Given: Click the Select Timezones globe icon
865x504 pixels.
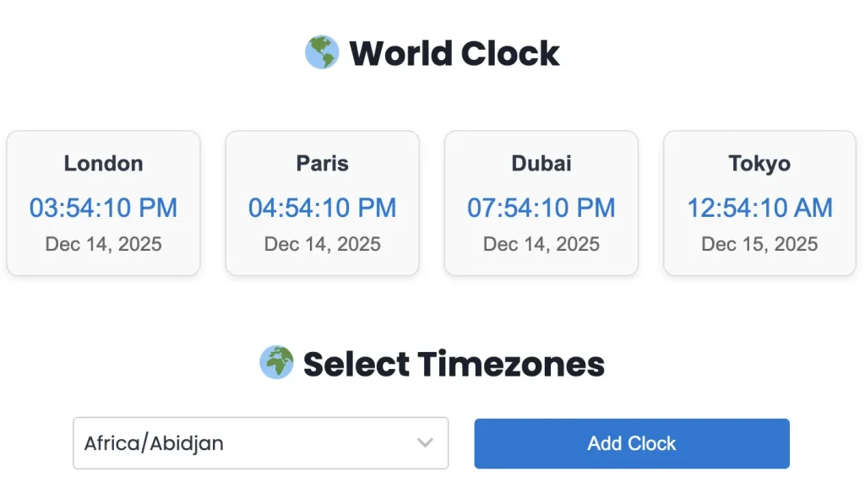Looking at the screenshot, I should pyautogui.click(x=276, y=363).
